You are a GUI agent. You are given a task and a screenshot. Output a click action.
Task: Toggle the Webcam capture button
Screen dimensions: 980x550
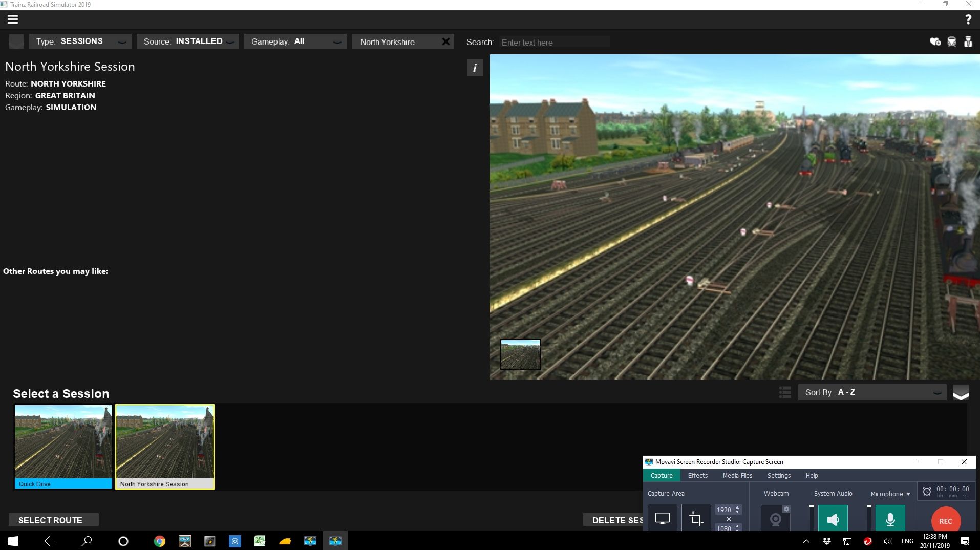(775, 519)
